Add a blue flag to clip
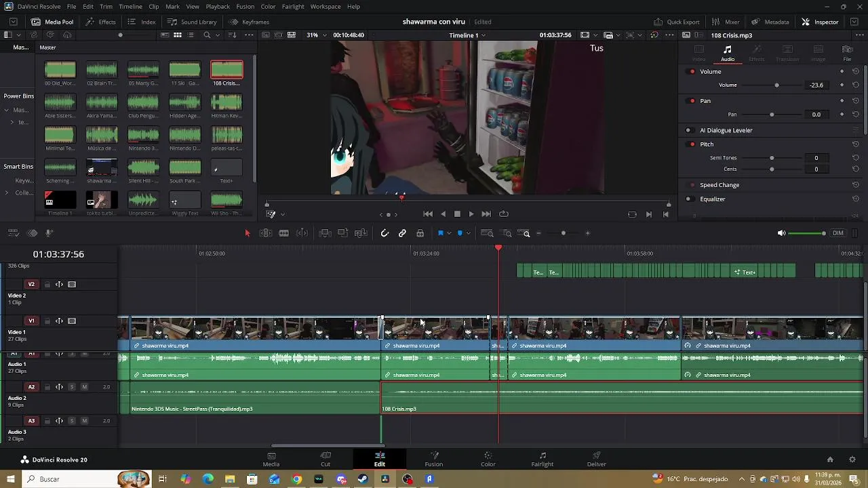This screenshot has width=868, height=488. [x=440, y=233]
